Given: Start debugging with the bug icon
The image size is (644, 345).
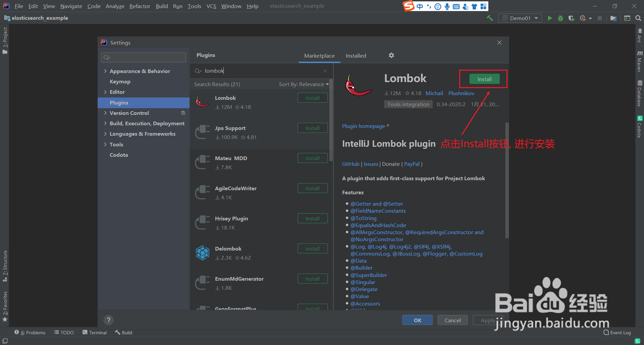Looking at the screenshot, I should [560, 18].
